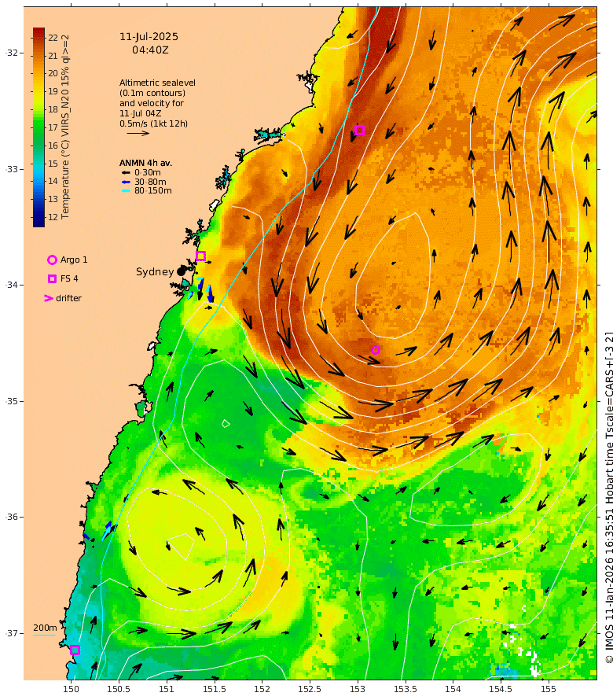The image size is (613, 700).
Task: Click the 151.5 longitude axis label
Action: pos(214,689)
